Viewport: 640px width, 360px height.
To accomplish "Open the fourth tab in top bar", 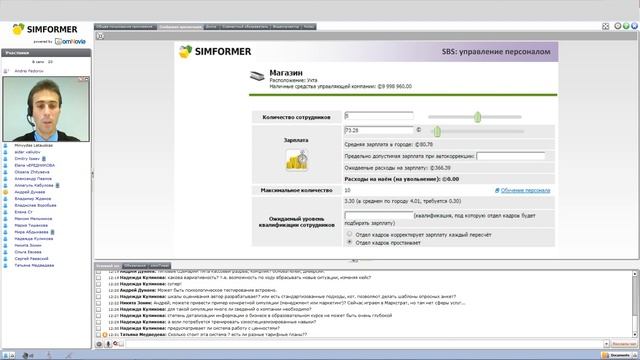I will (245, 27).
